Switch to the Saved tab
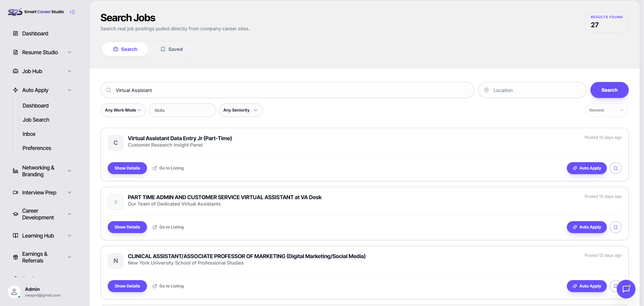This screenshot has height=306, width=644. (x=171, y=49)
